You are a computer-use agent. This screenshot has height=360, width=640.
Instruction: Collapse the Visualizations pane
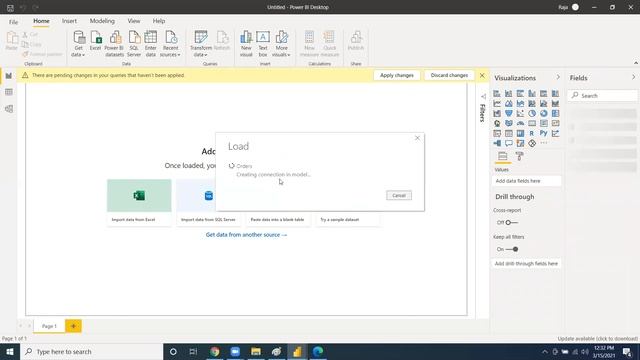(558, 77)
